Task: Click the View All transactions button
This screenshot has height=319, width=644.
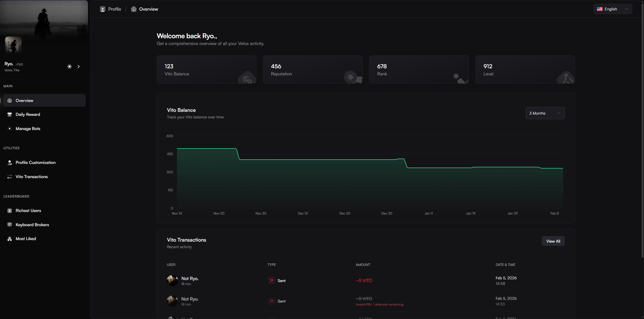Action: (x=553, y=241)
